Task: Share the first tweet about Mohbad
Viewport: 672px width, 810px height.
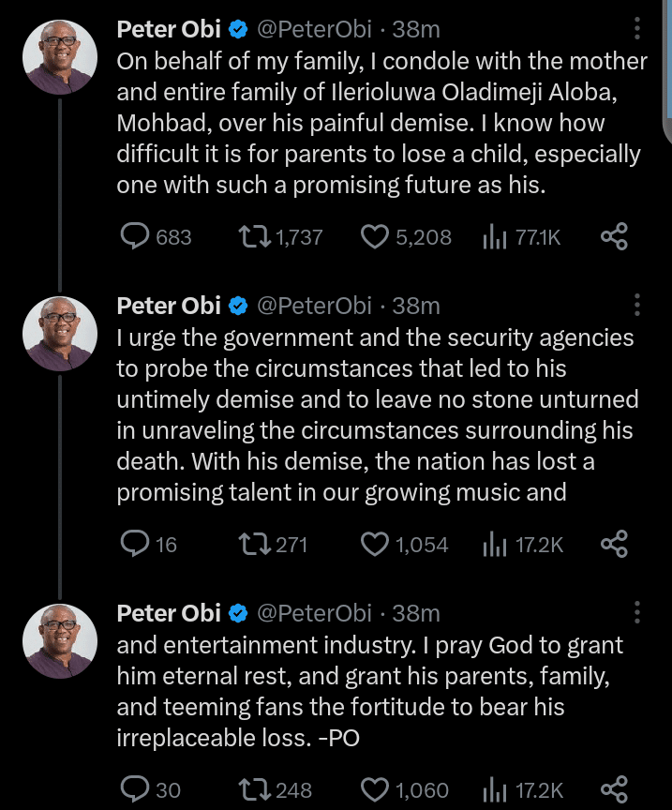Action: [x=613, y=237]
